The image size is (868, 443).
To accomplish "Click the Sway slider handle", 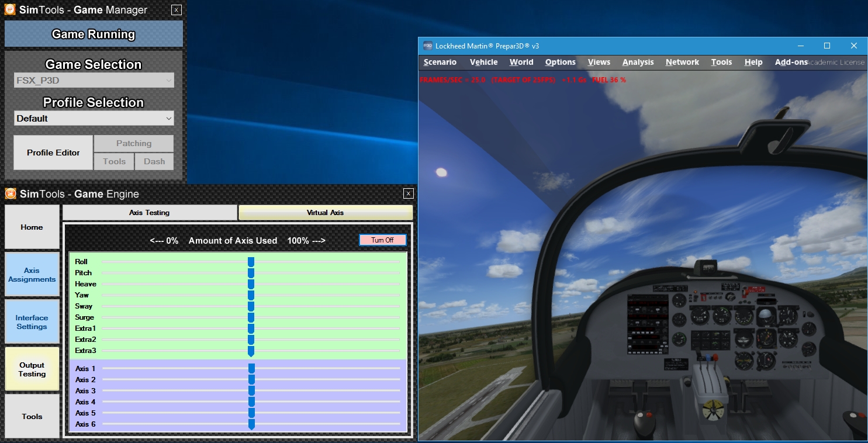I will (x=251, y=306).
